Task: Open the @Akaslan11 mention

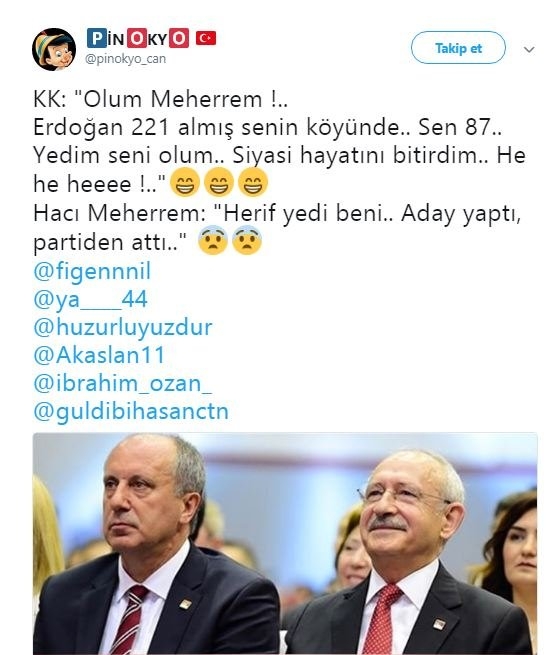Action: point(99,355)
